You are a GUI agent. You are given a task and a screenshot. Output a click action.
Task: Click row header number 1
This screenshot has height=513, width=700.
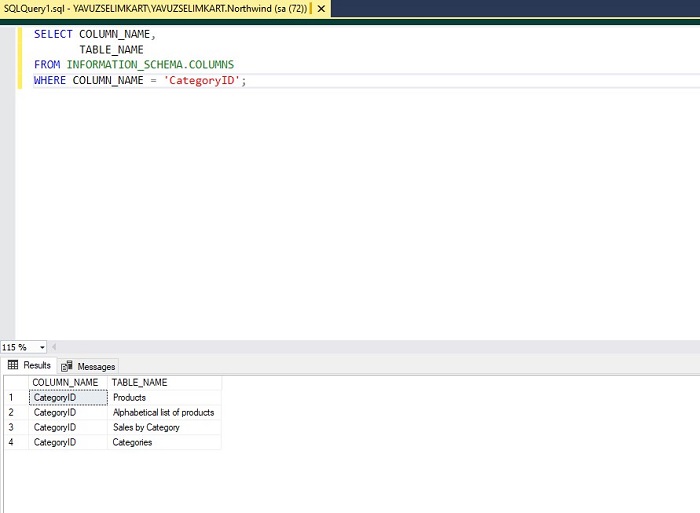(x=16, y=397)
